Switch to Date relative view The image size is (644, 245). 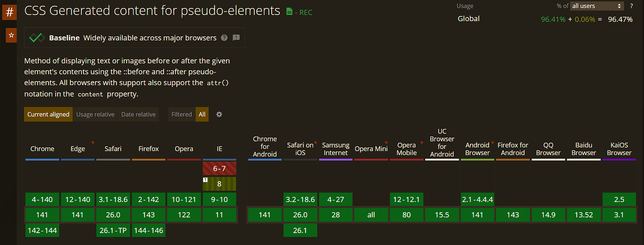point(138,114)
